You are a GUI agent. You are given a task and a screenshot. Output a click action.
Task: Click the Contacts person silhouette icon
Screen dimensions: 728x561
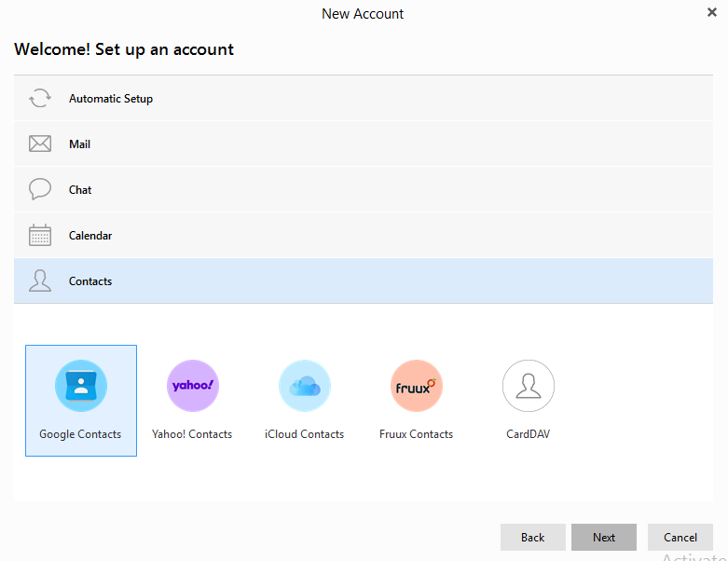click(40, 281)
